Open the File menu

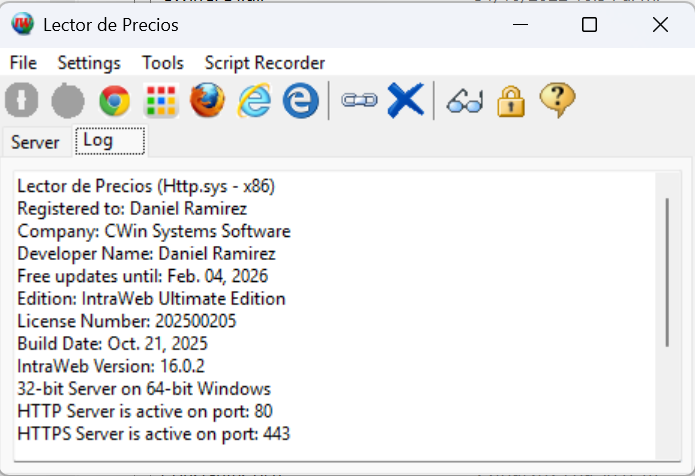pyautogui.click(x=23, y=63)
